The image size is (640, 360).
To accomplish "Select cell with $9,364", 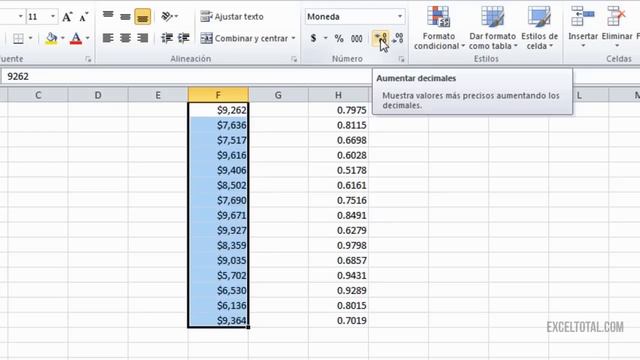I will click(x=218, y=320).
